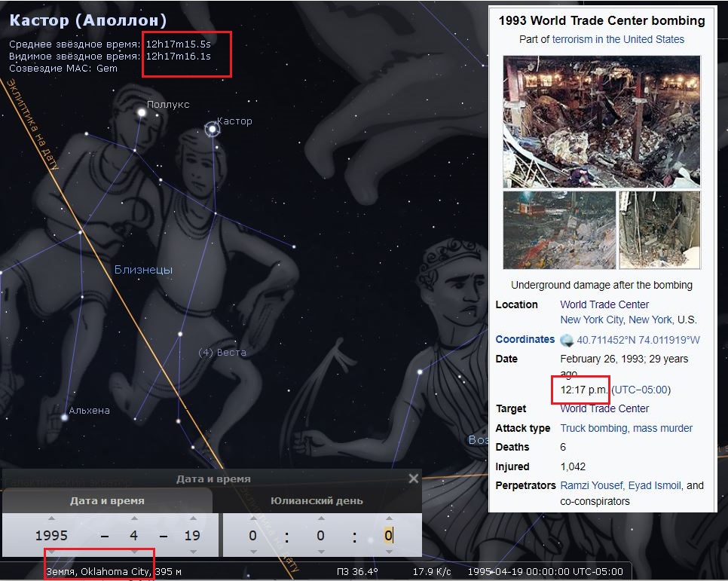Decrease the hour with its down arrow
The height and width of the screenshot is (581, 728).
tap(253, 552)
